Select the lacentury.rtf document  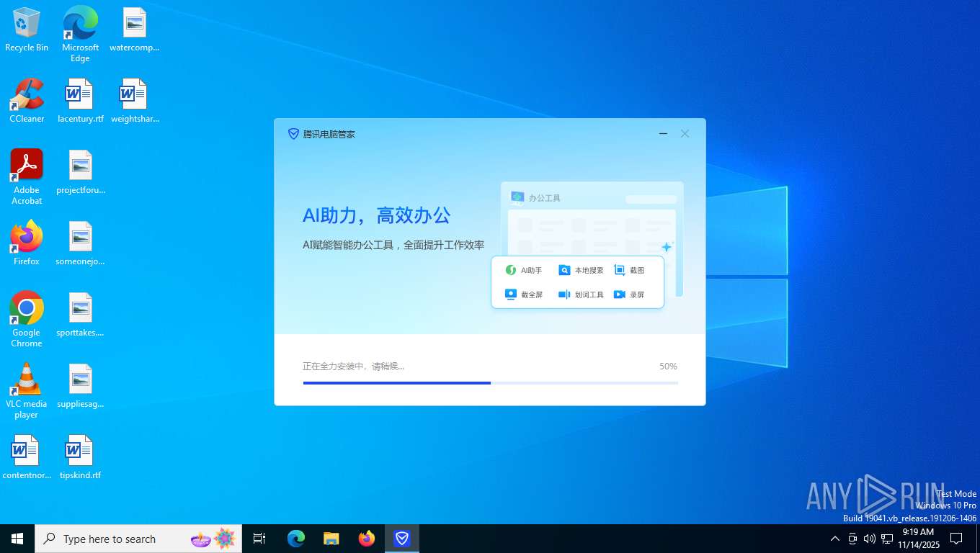(x=80, y=101)
